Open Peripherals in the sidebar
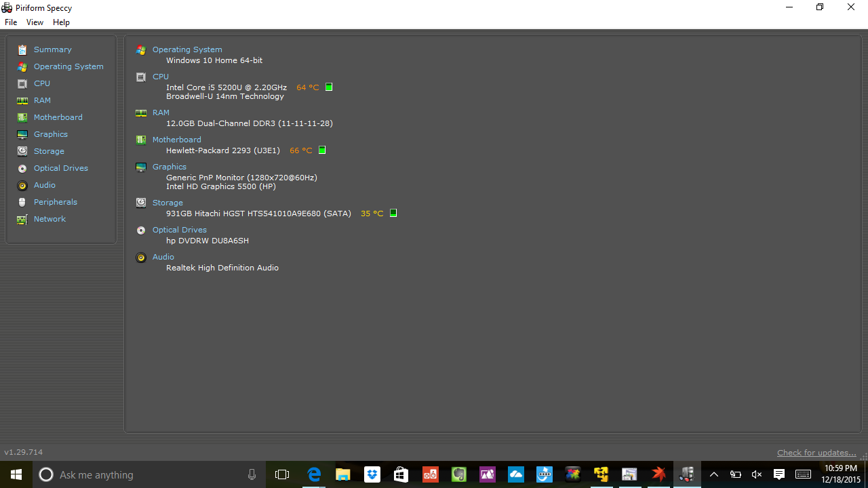 pos(55,202)
